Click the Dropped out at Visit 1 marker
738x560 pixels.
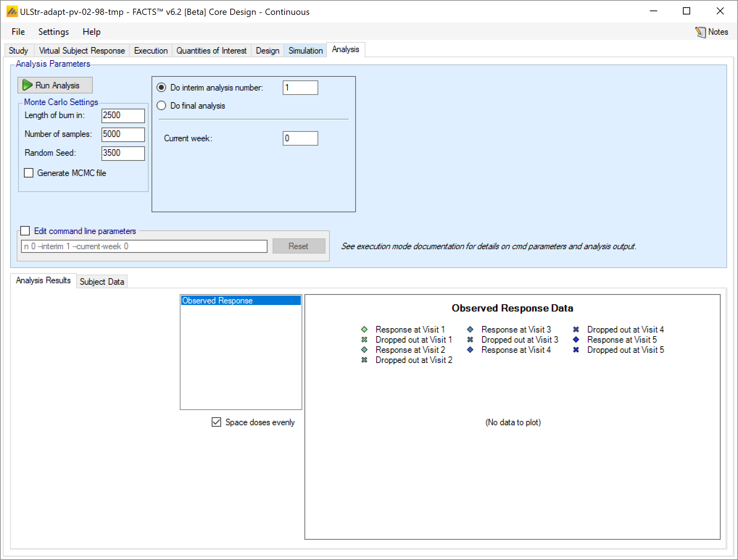point(364,340)
